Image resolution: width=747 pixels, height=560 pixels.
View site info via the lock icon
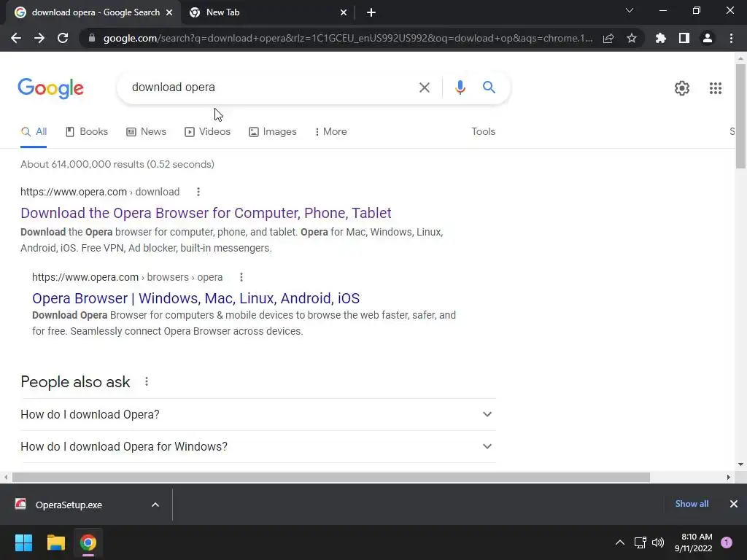(92, 38)
